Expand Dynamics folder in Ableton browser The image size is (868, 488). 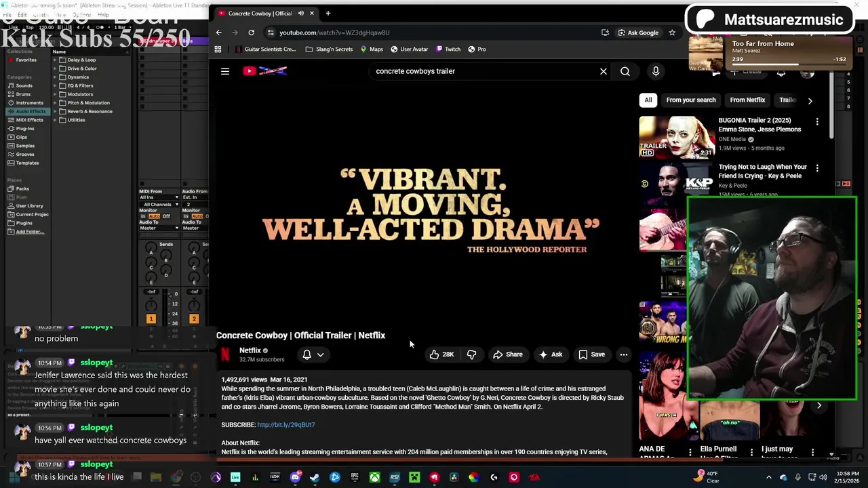(x=54, y=77)
